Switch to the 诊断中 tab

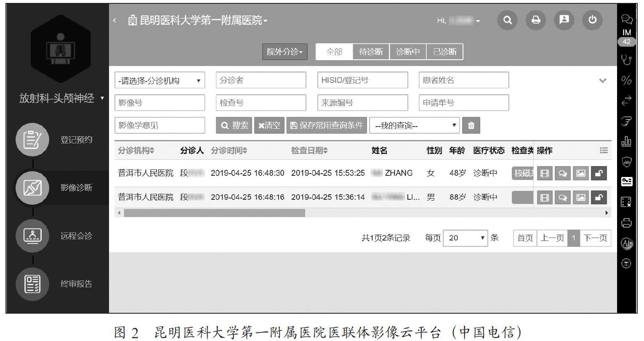tap(408, 52)
